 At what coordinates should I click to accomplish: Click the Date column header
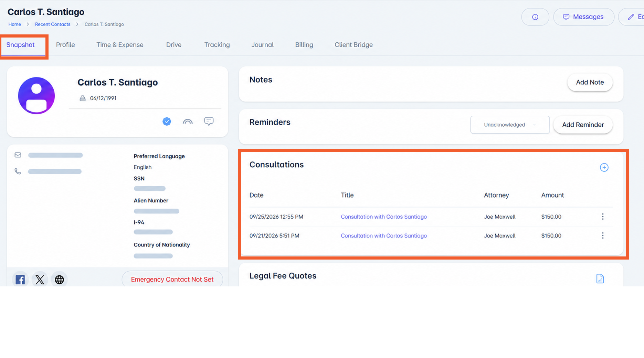[256, 195]
